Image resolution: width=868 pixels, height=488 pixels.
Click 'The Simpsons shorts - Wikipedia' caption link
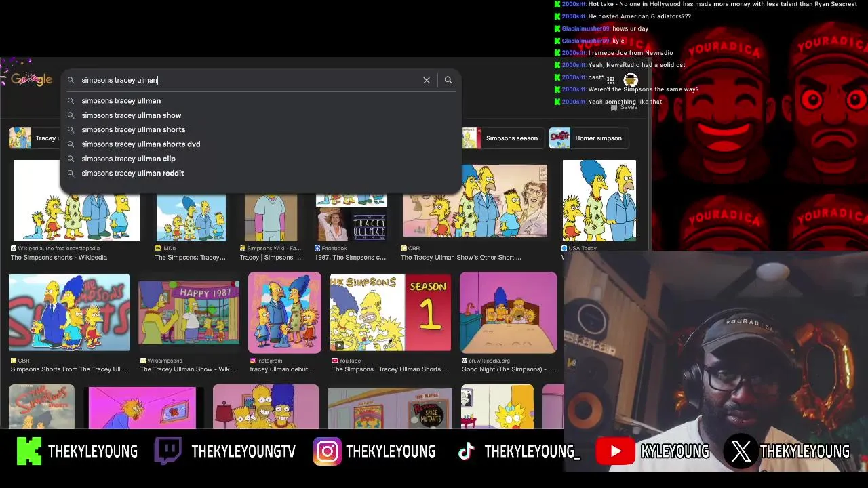click(x=59, y=258)
